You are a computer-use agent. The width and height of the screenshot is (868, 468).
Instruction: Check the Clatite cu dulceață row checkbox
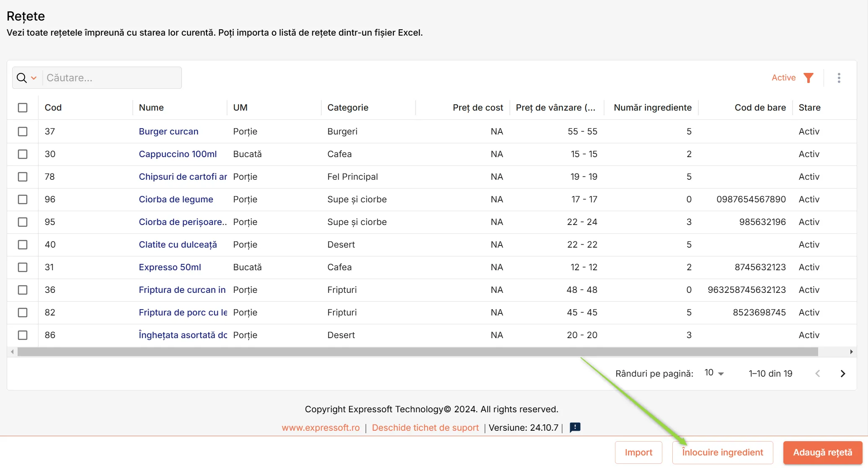tap(23, 245)
